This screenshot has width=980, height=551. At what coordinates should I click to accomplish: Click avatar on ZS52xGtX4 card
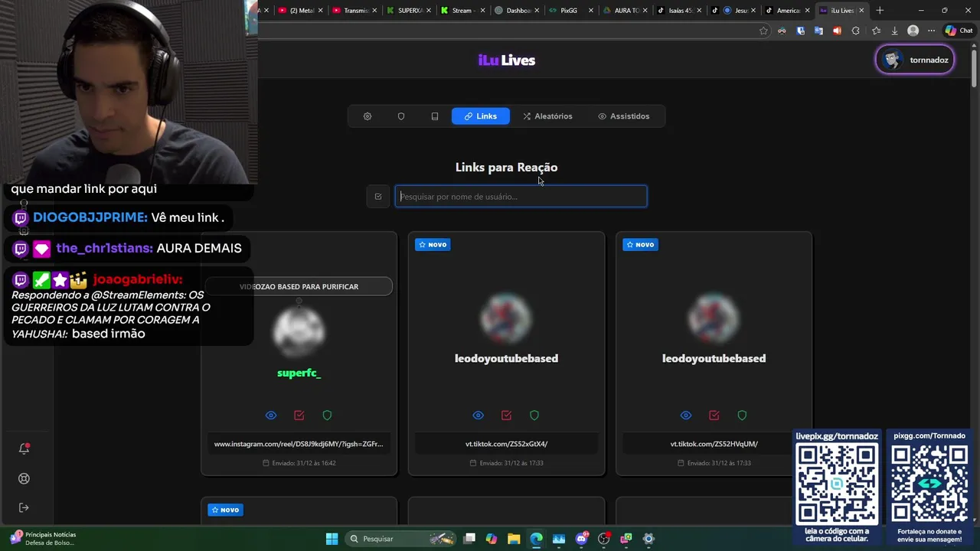pyautogui.click(x=506, y=318)
